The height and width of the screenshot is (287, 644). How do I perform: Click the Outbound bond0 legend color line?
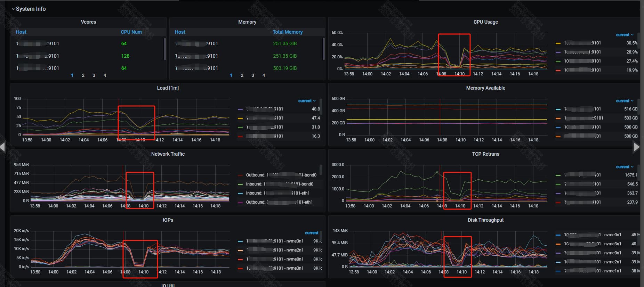click(x=240, y=175)
